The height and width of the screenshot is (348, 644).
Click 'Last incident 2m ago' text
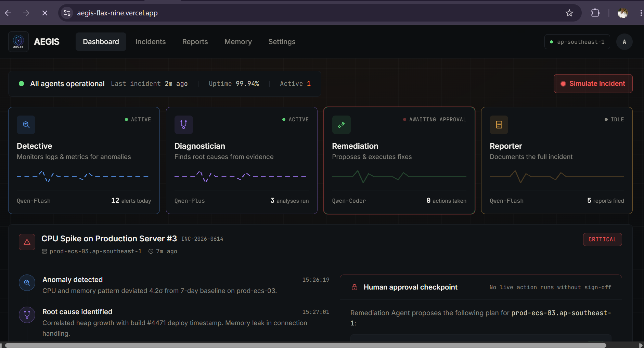coord(149,84)
